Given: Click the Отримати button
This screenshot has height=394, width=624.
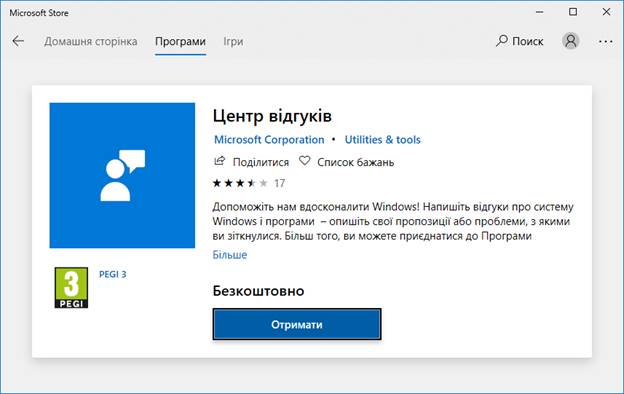Looking at the screenshot, I should (x=297, y=324).
